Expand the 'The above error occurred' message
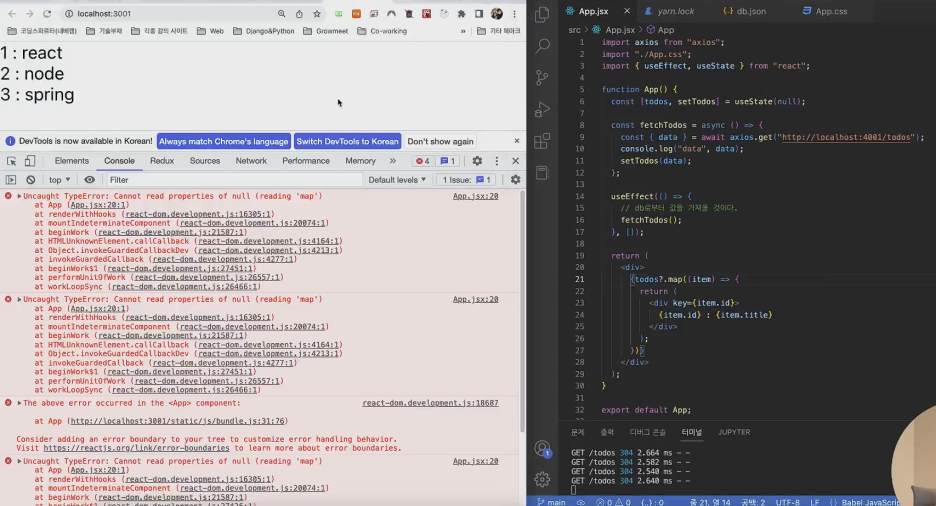Viewport: 936px width, 506px height. click(20, 403)
